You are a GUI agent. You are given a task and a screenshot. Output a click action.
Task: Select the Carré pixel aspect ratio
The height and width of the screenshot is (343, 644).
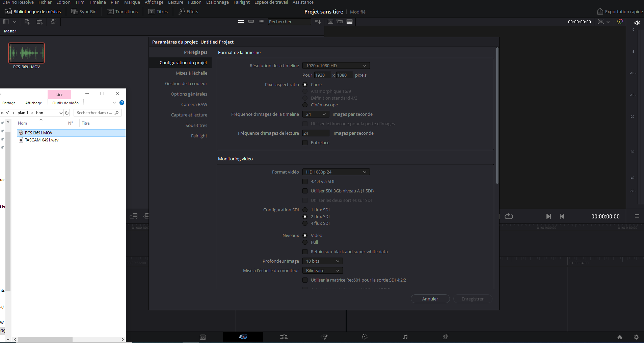[x=305, y=85]
